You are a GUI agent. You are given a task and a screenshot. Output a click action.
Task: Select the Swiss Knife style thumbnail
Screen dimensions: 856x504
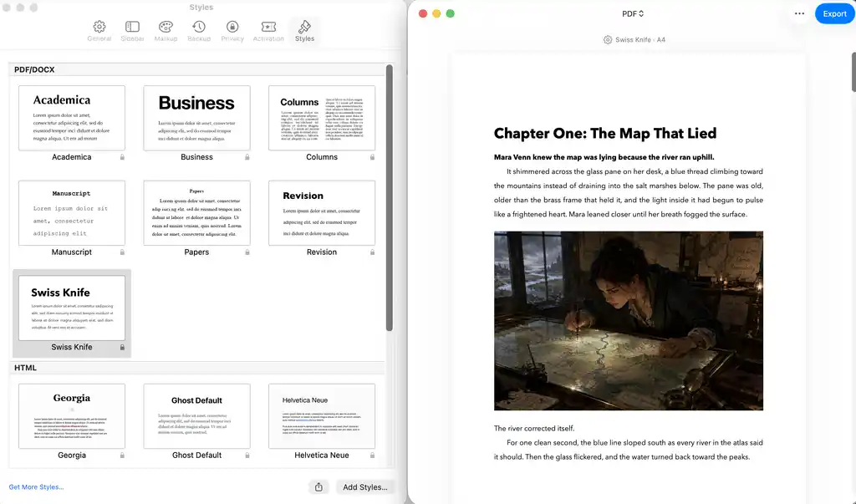coord(72,308)
